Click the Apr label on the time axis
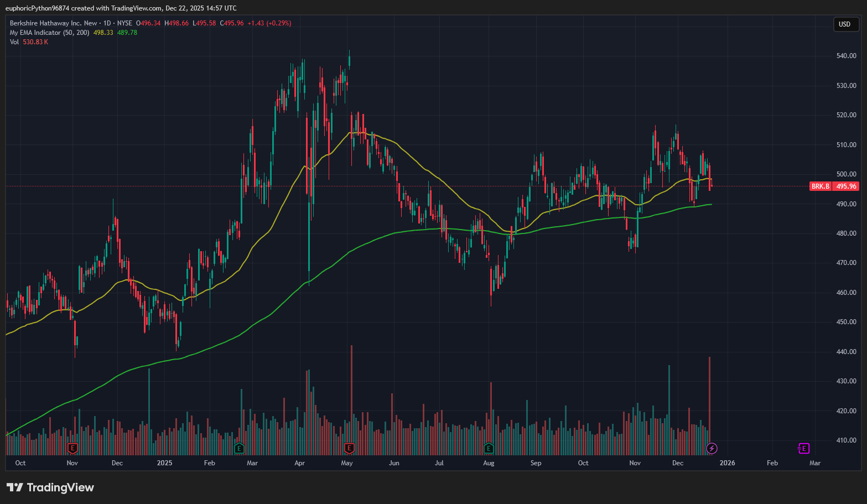The width and height of the screenshot is (867, 504). tap(299, 463)
